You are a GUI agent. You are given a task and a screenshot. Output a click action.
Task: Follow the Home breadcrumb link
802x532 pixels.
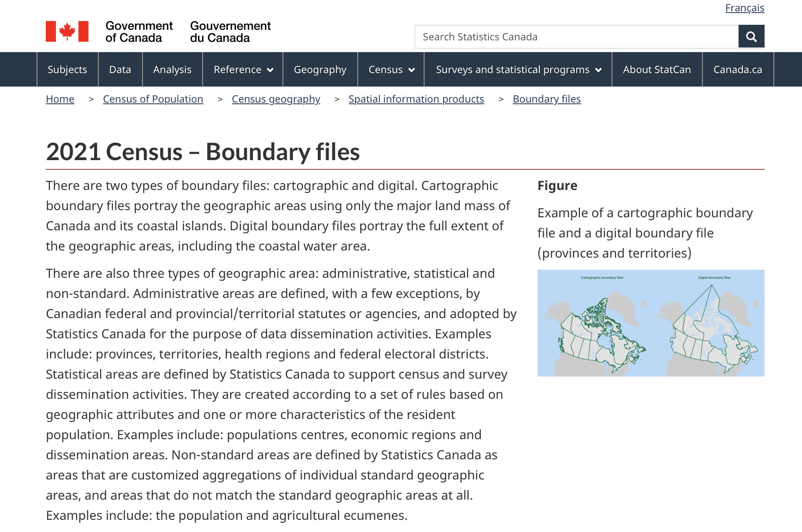point(60,99)
